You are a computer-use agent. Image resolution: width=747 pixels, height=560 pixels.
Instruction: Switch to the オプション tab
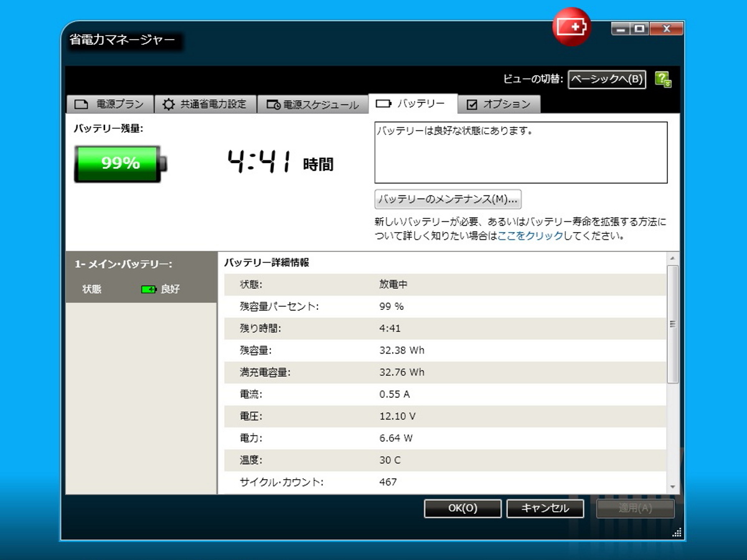(499, 105)
